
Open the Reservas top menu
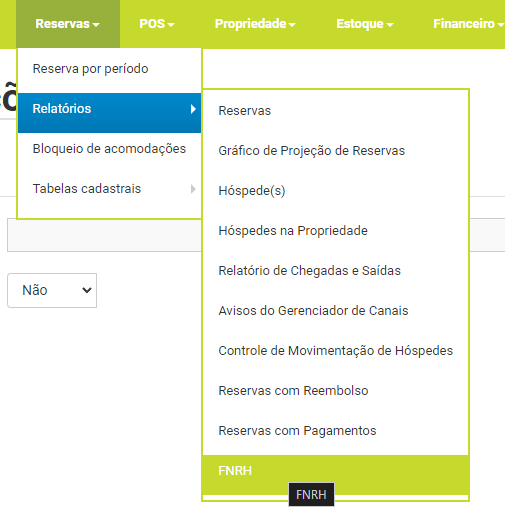68,24
